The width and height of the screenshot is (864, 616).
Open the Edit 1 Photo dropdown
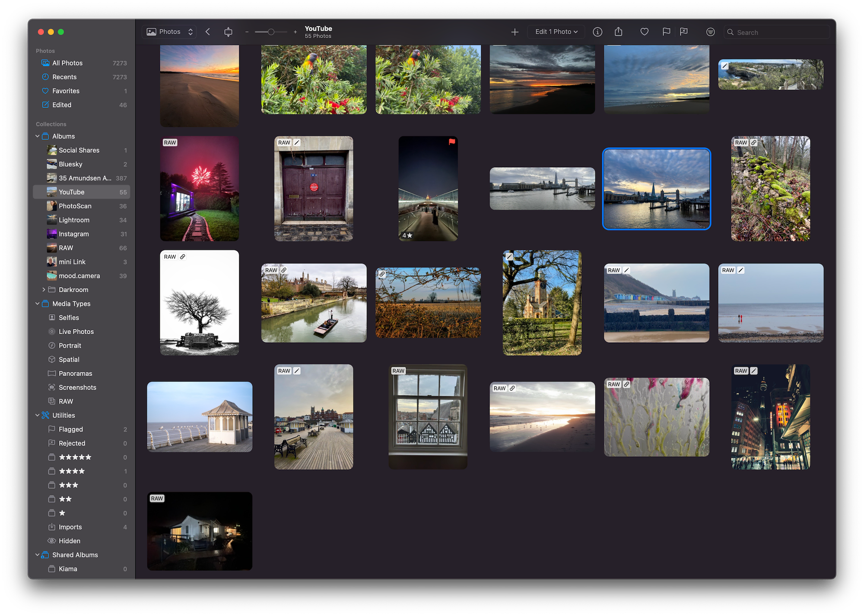coord(556,32)
